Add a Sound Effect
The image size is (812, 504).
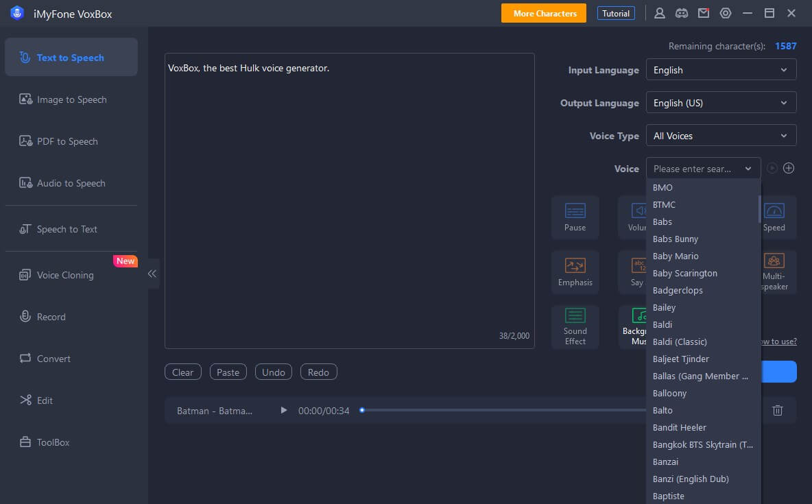(575, 327)
